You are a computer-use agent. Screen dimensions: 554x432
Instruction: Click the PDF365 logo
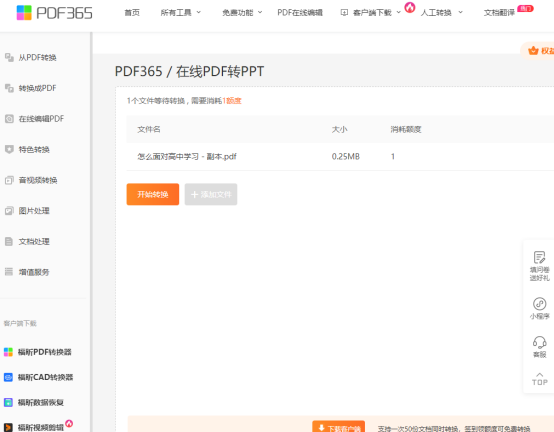tap(54, 13)
